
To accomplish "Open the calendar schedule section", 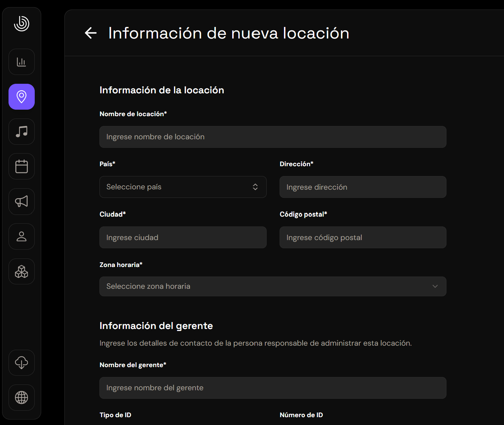I will pos(21,167).
